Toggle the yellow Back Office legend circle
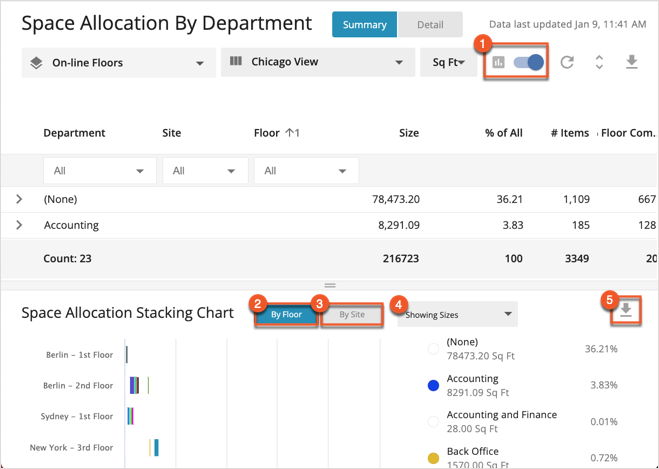Viewport: 659px width, 469px height. point(433,458)
